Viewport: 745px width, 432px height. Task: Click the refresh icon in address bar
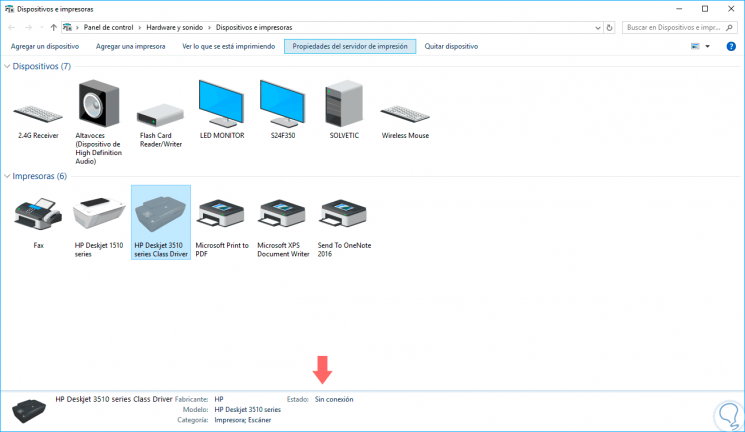pyautogui.click(x=610, y=28)
